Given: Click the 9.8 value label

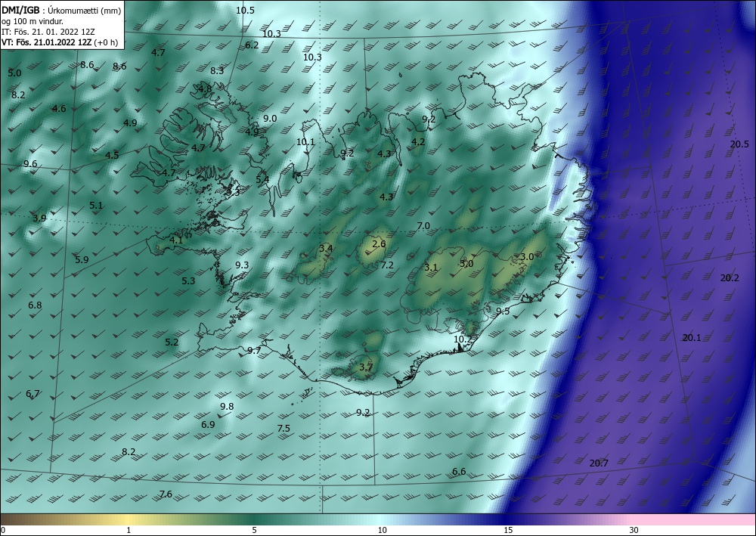Looking at the screenshot, I should click(x=227, y=407).
